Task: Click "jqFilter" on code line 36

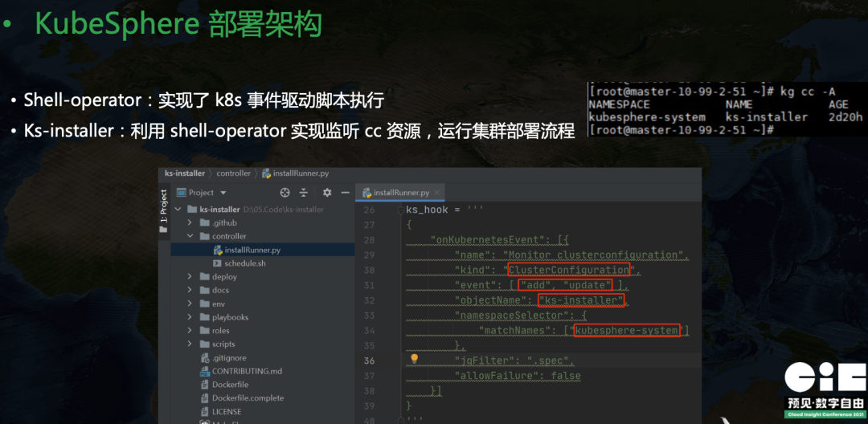Action: pos(482,361)
